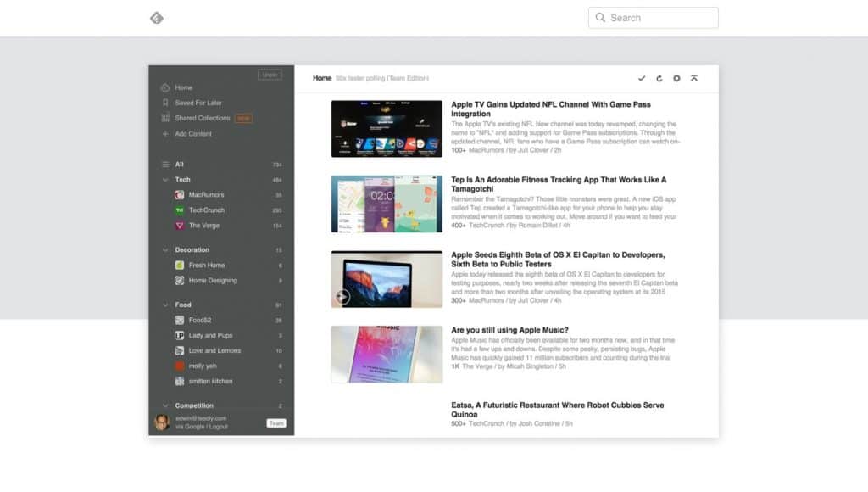This screenshot has height=492, width=868.
Task: Collapse the Food category chevron
Action: (165, 305)
